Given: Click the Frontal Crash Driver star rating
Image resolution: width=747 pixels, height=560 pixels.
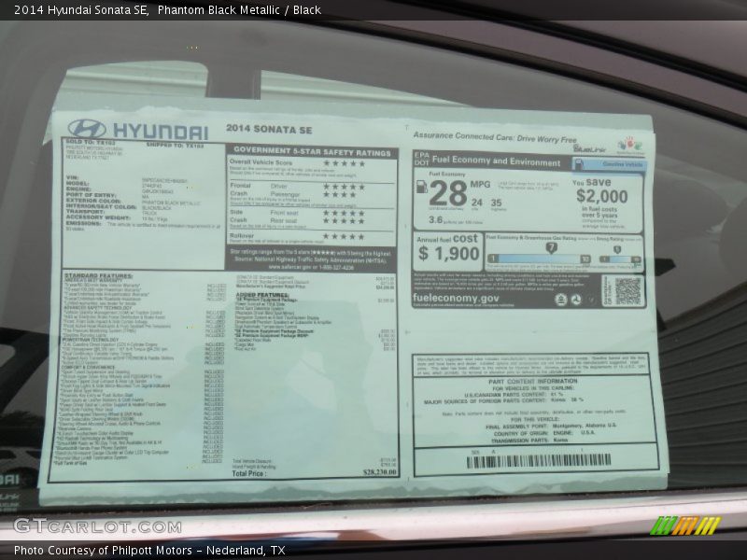Looking at the screenshot, I should (x=345, y=187).
